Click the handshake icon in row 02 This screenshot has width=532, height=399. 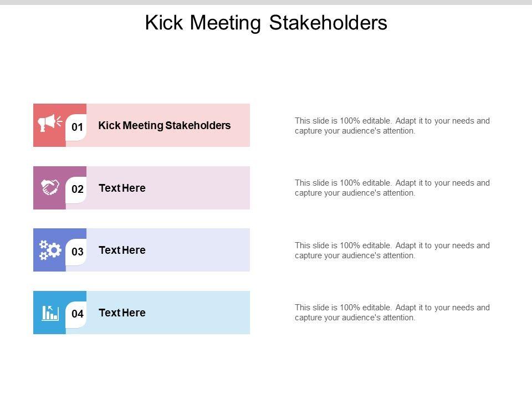pyautogui.click(x=50, y=187)
